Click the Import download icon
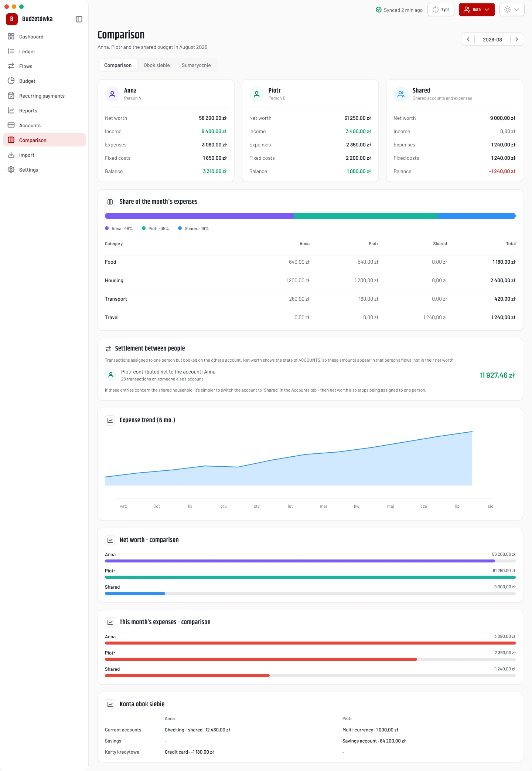Screen dimensions: 532x771 coord(11,155)
